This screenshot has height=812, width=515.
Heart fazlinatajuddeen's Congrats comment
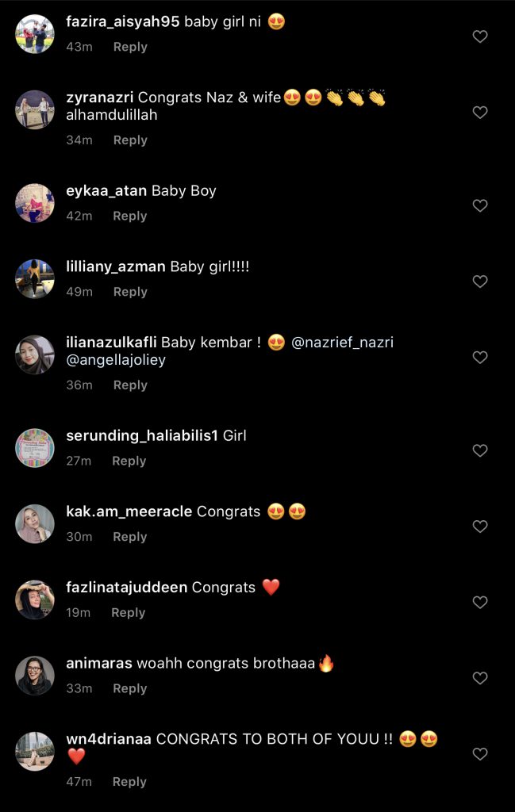click(480, 603)
